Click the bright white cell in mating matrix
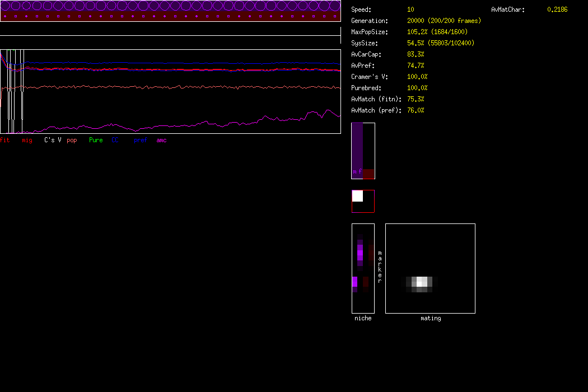 [422, 282]
